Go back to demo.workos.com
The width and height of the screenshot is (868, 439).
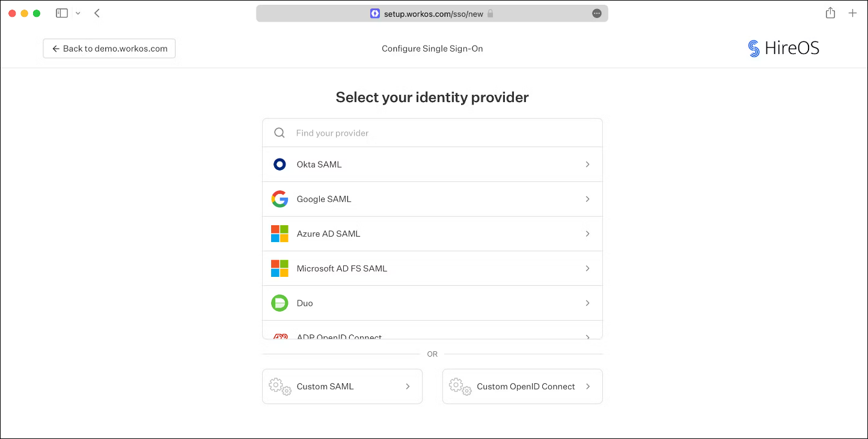click(109, 49)
